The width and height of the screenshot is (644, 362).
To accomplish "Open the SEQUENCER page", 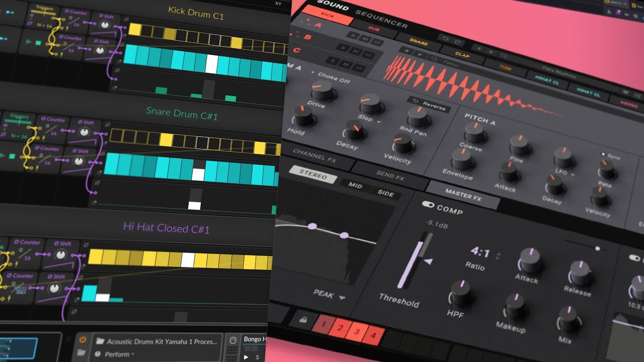I will click(x=381, y=19).
